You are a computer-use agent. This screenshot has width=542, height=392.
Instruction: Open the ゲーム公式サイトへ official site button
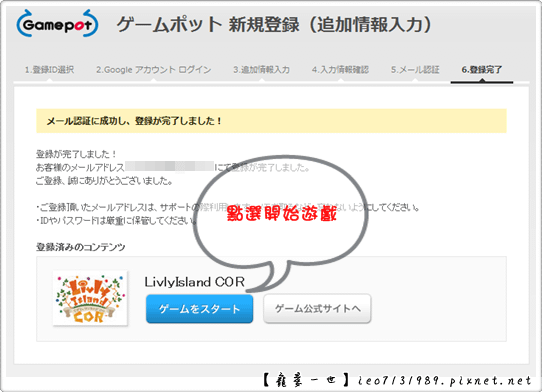[x=317, y=309]
